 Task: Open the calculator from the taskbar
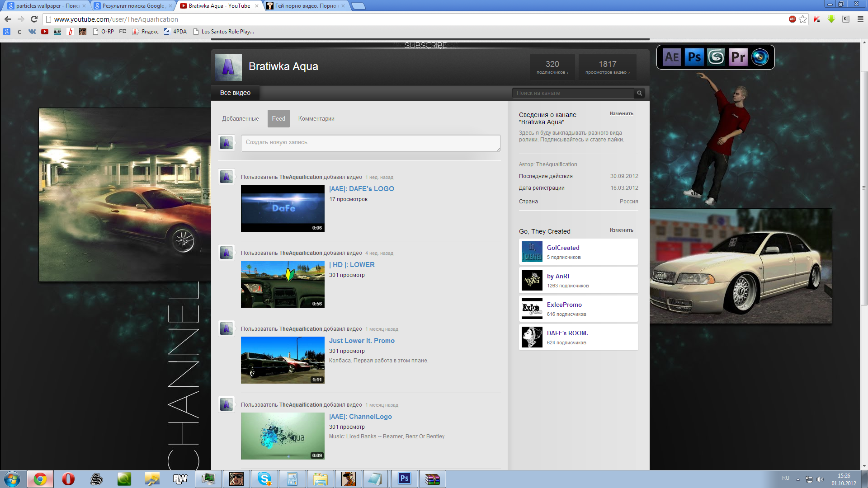pos(292,479)
